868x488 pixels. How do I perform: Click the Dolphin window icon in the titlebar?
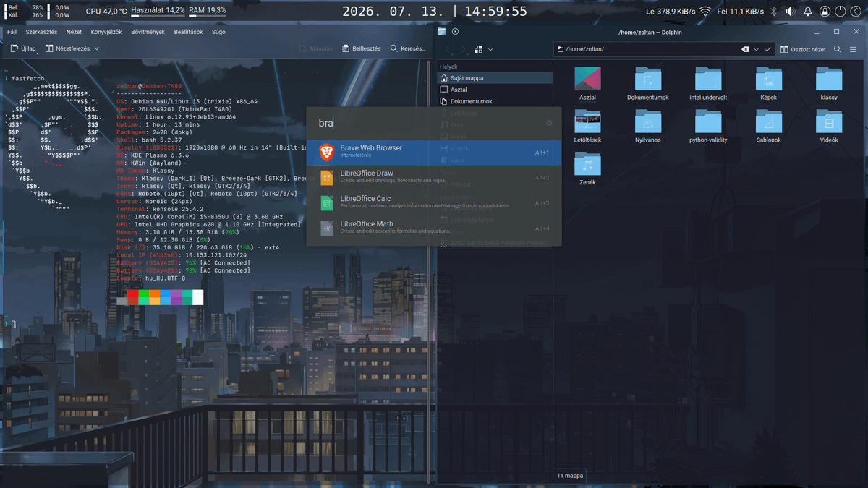[442, 32]
